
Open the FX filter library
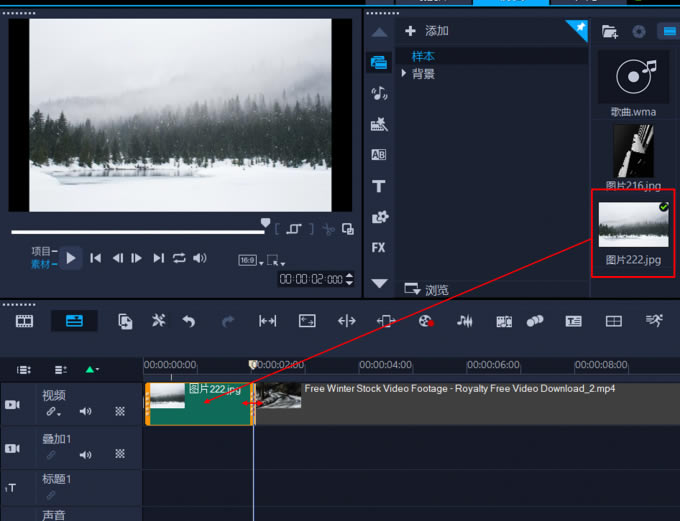pyautogui.click(x=379, y=247)
